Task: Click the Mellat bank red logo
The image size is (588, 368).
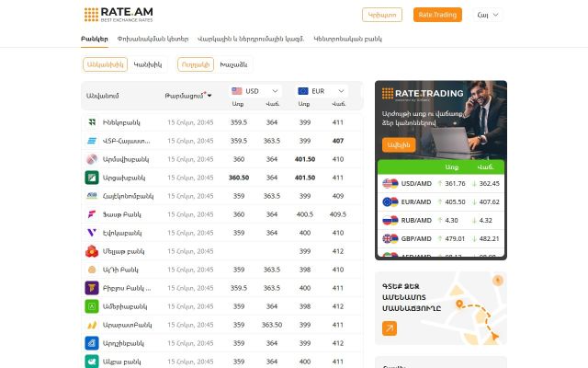Action: tap(92, 251)
